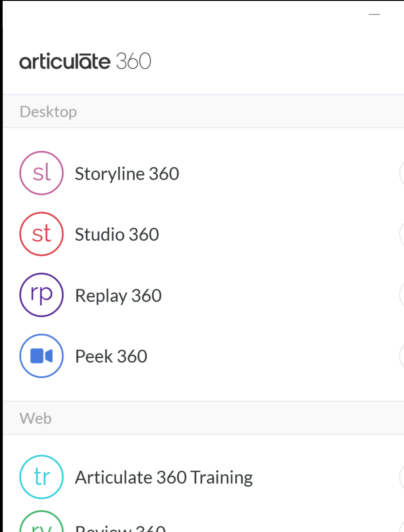Open the 'Articulate 360 Training' label

pyautogui.click(x=164, y=478)
